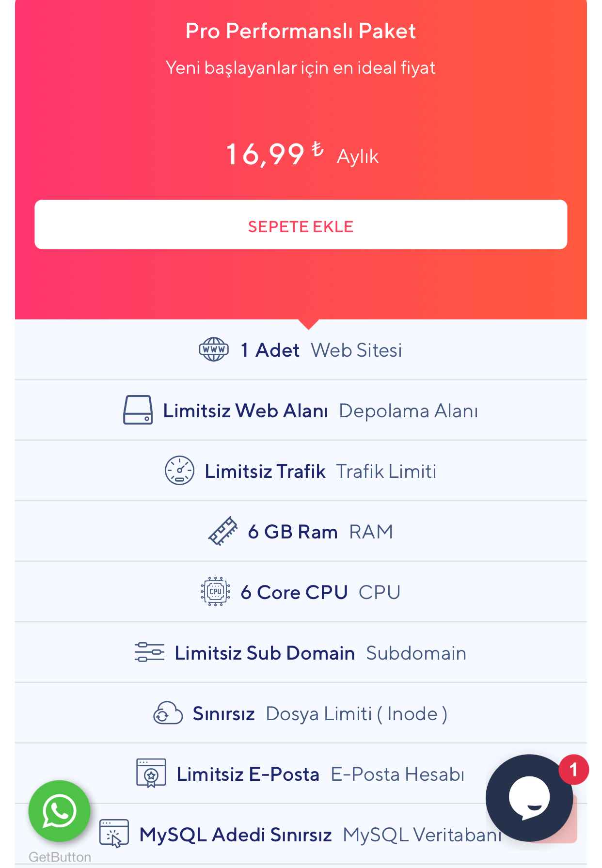Select the Pro Performanslı Paket title
Image resolution: width=602 pixels, height=868 pixels.
click(301, 31)
